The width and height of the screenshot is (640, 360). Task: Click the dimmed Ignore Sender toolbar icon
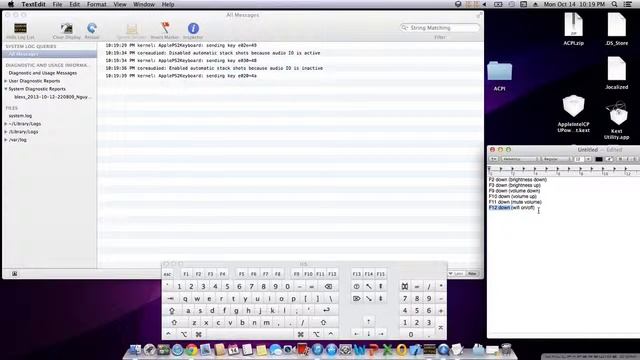click(131, 28)
